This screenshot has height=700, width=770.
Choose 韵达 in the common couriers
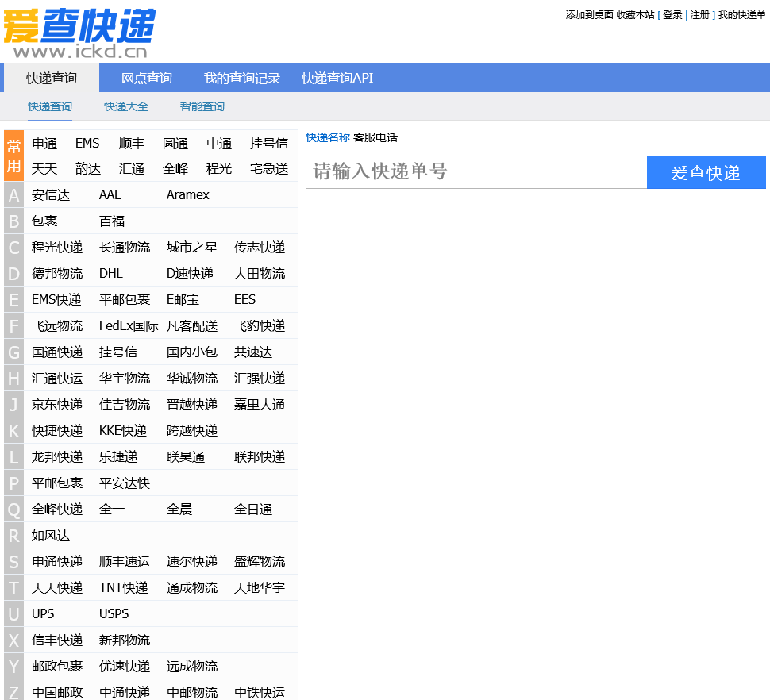(x=88, y=169)
